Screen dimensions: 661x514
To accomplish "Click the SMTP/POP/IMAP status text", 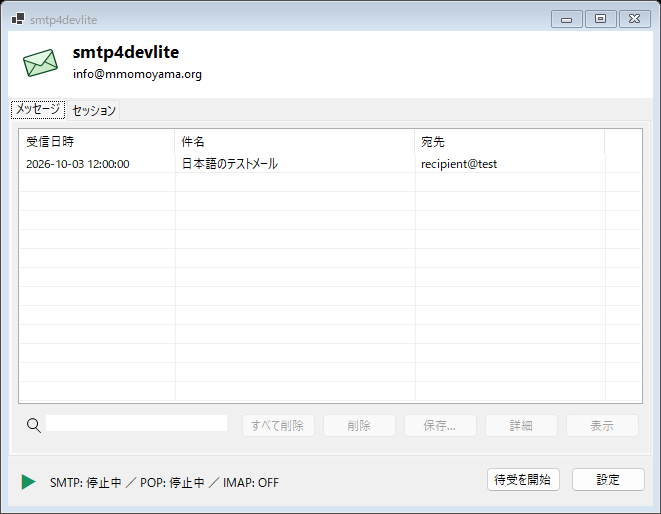I will (x=164, y=482).
